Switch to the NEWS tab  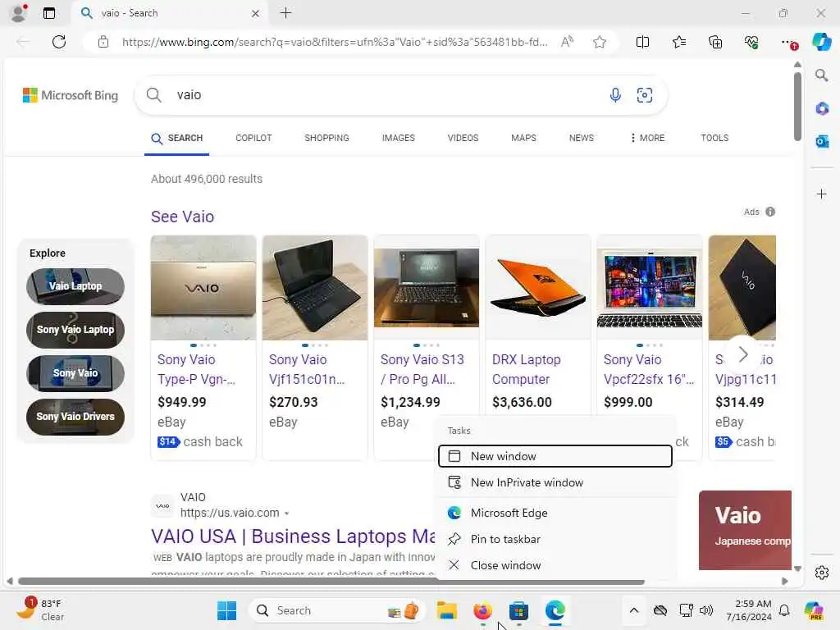point(582,138)
